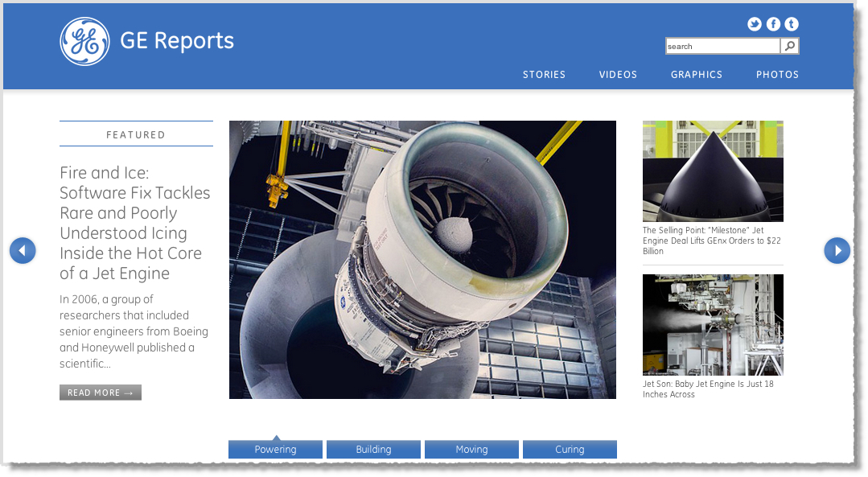Select the Curing category tab
This screenshot has height=477, width=868.
tap(570, 450)
